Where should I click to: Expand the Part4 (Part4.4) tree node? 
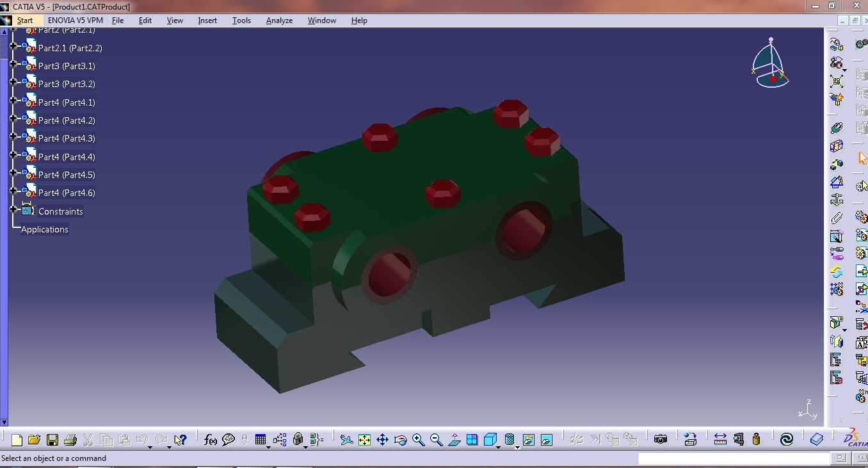coord(13,155)
